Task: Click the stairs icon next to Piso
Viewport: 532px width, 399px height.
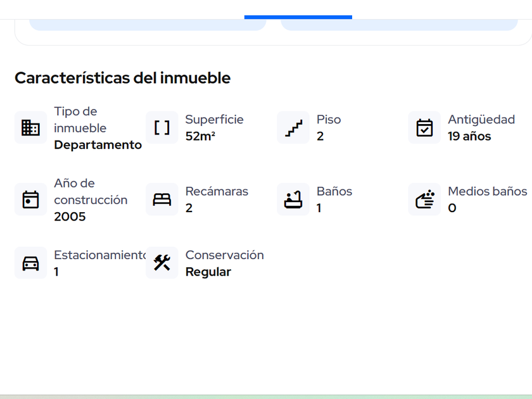Action: (x=293, y=128)
